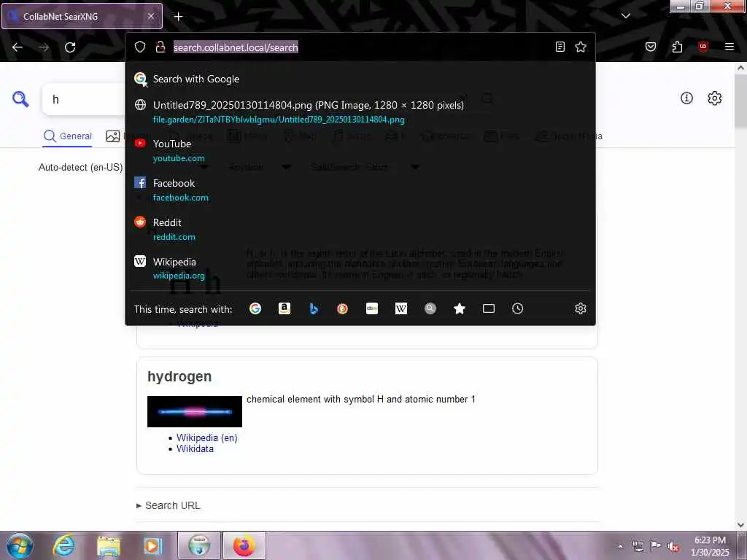Search this time with Google icon
This screenshot has height=560, width=747.
click(x=255, y=308)
